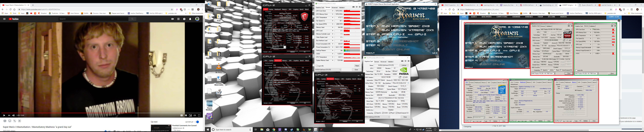Click the YouTube logo
Screen dimensions: 644x132
[14, 19]
